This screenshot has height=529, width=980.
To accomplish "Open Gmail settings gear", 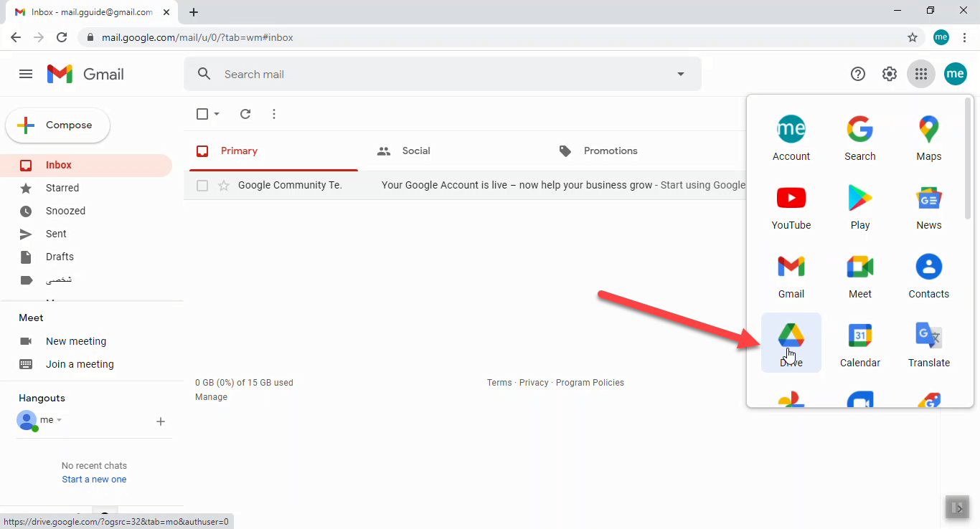I will coord(889,73).
